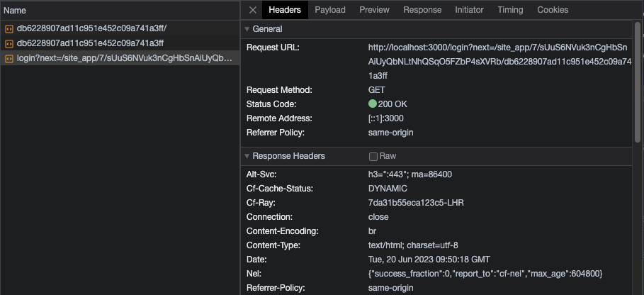Screen dimensions: 644x295
Task: Collapse the General section
Action: pos(247,29)
